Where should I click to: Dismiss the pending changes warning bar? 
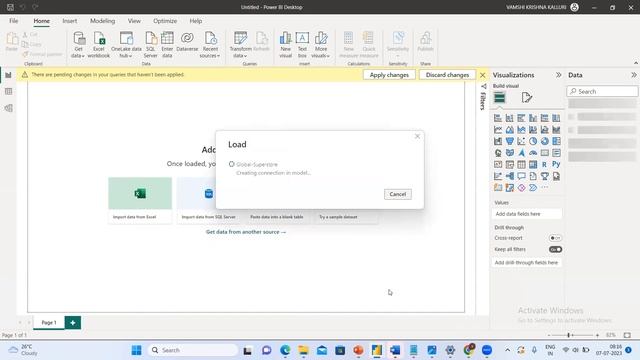pos(482,75)
